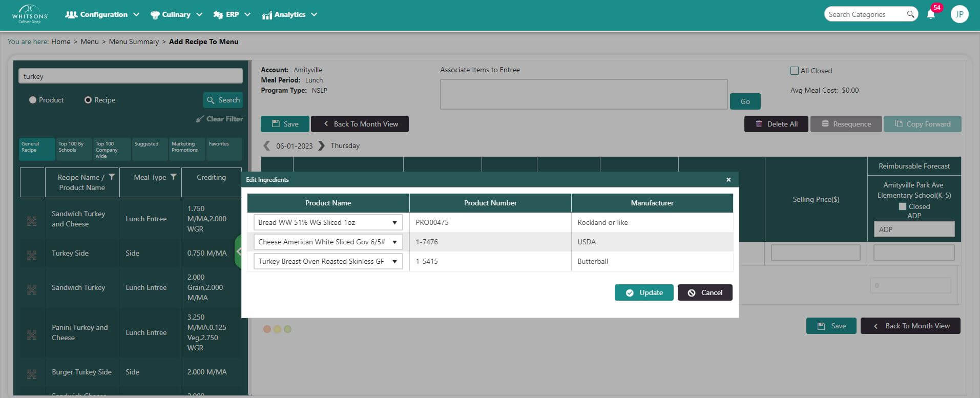Select the Product radio button
Image resolution: width=980 pixels, height=398 pixels.
point(33,100)
